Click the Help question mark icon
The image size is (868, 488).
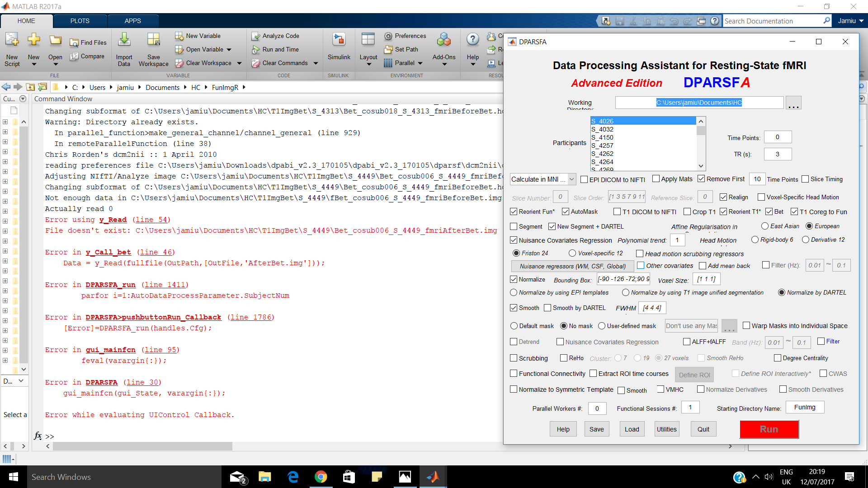click(x=473, y=40)
